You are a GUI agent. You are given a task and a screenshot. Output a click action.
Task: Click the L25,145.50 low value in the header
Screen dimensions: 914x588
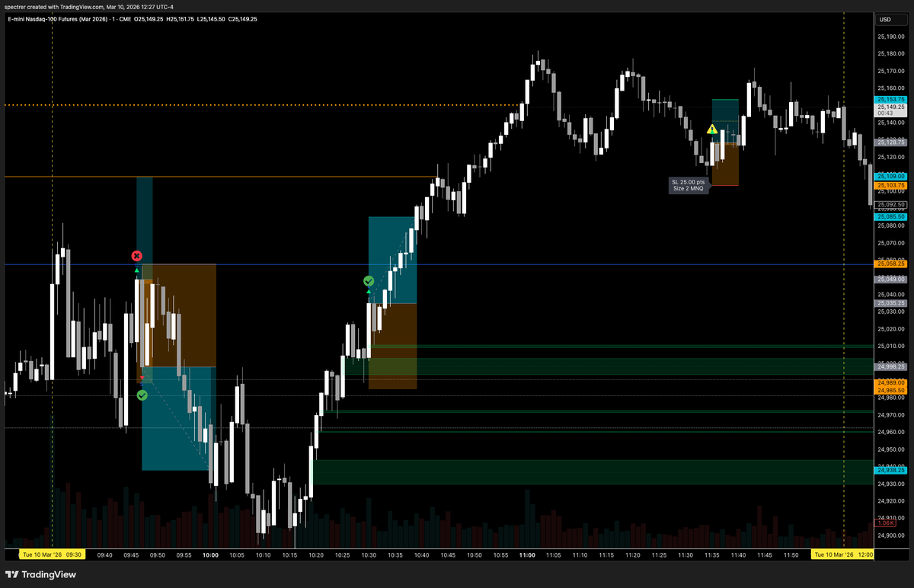[210, 19]
